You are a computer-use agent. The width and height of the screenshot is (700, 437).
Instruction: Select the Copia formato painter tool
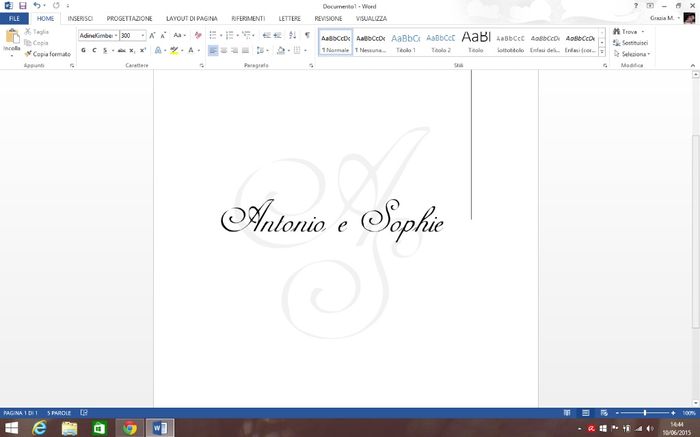[x=50, y=54]
